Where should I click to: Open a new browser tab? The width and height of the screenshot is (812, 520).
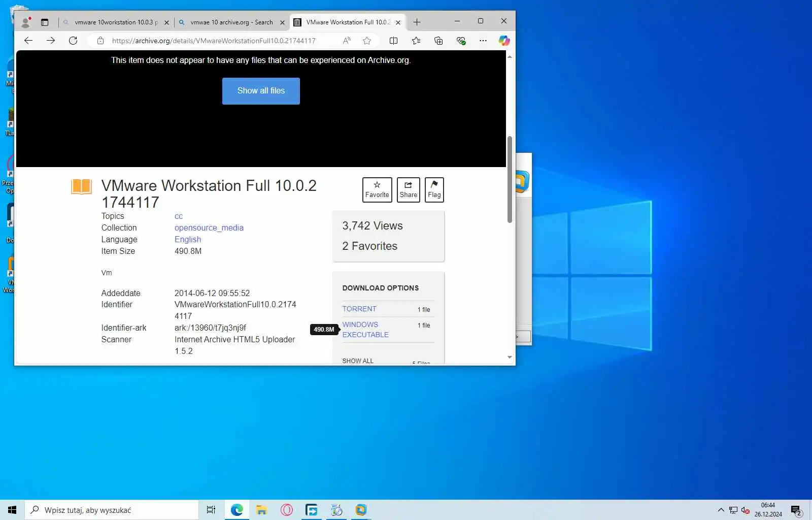click(417, 22)
